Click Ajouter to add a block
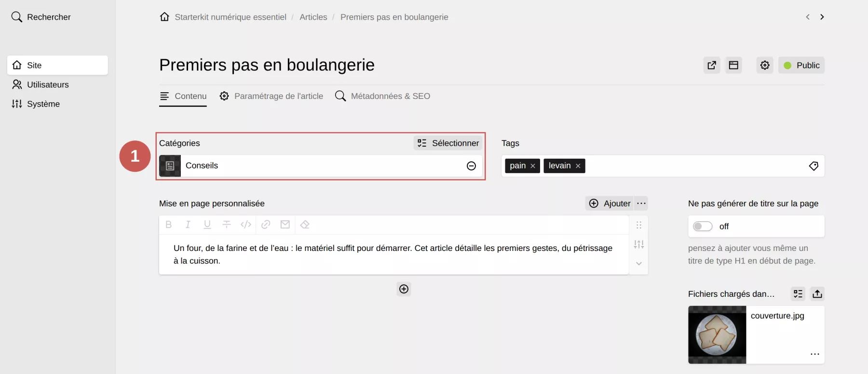 click(610, 204)
